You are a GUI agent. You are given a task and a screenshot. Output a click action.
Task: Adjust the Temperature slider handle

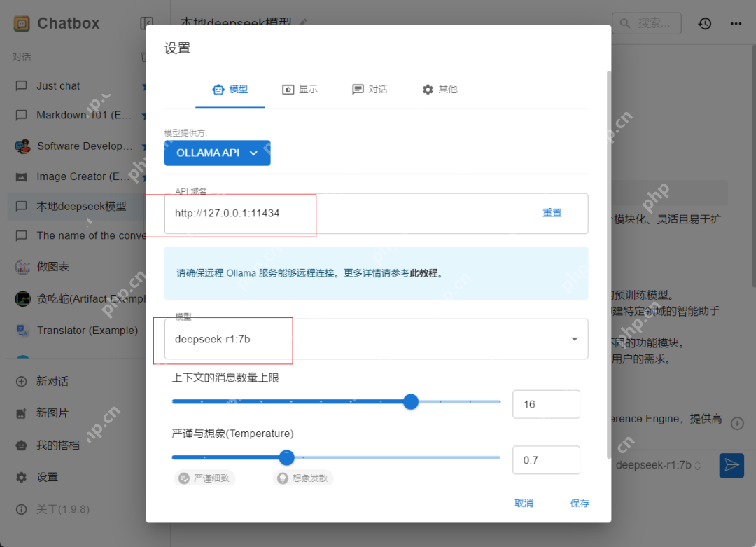tap(286, 457)
